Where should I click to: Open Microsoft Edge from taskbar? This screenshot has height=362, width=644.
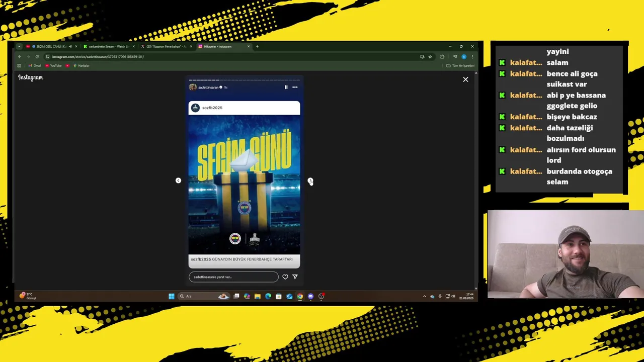point(268,296)
